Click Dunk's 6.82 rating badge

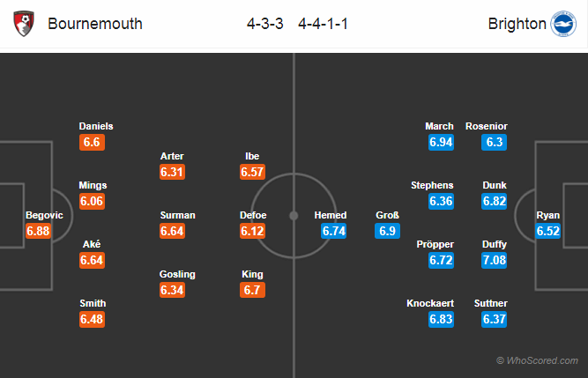495,201
